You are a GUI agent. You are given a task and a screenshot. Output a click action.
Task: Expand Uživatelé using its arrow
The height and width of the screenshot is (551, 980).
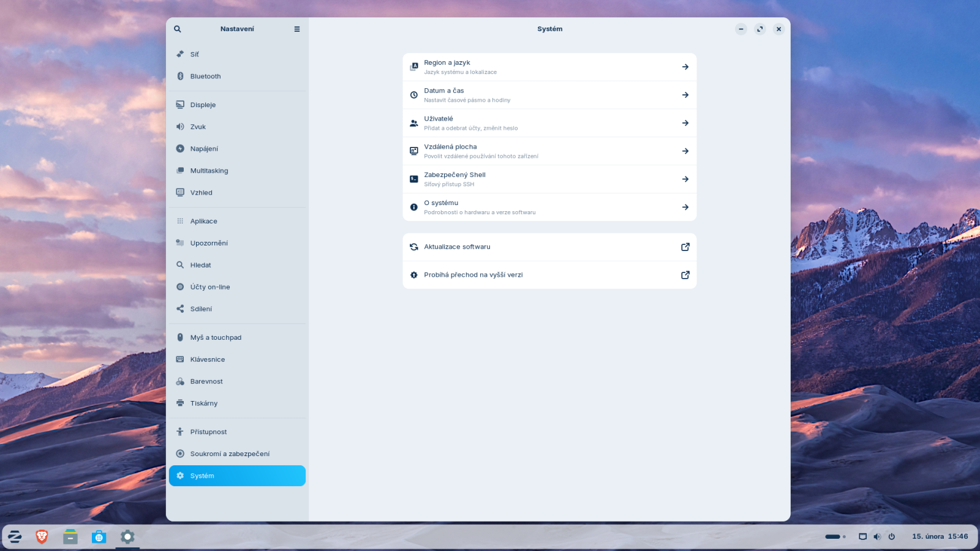(685, 123)
